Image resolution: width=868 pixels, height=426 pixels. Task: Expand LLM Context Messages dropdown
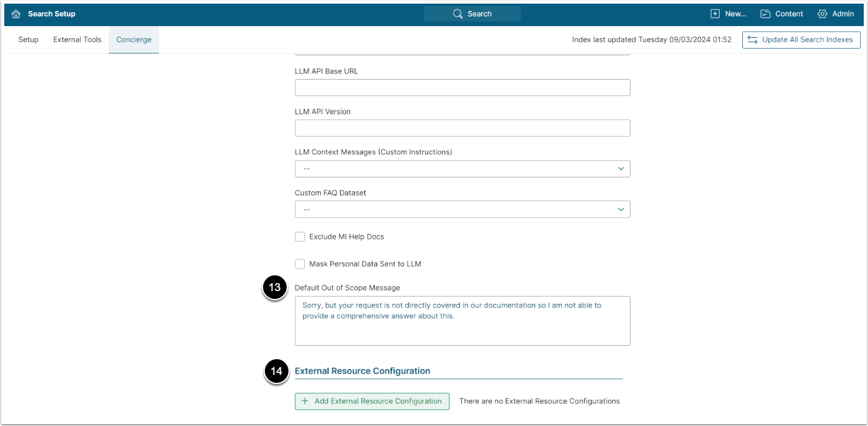point(462,169)
